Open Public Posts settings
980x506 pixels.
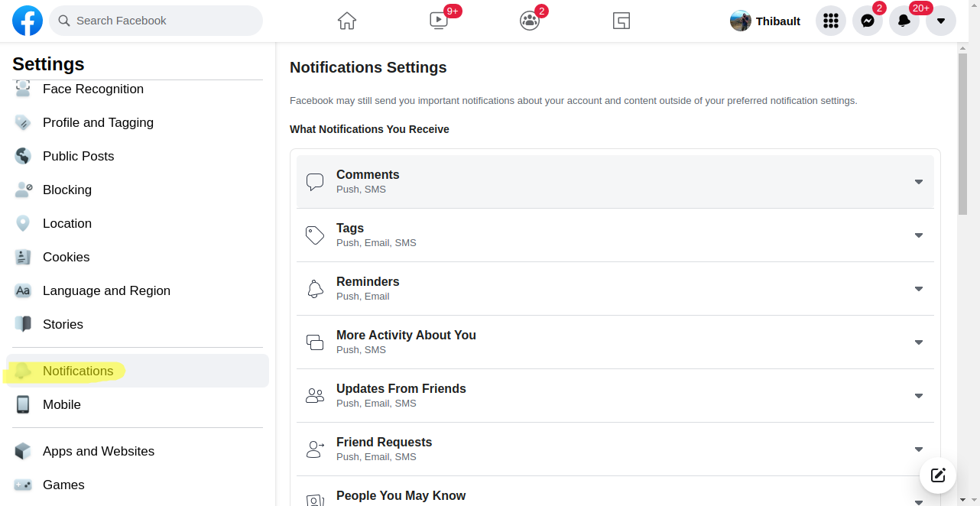click(138, 156)
